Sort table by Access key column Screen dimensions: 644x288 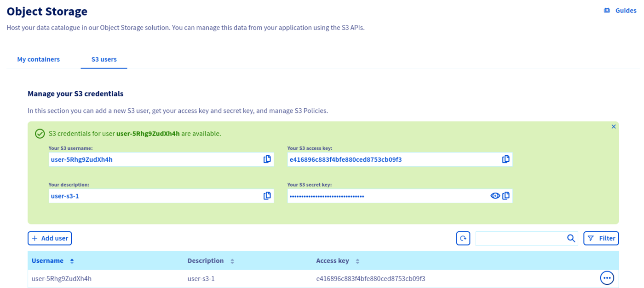click(x=357, y=261)
